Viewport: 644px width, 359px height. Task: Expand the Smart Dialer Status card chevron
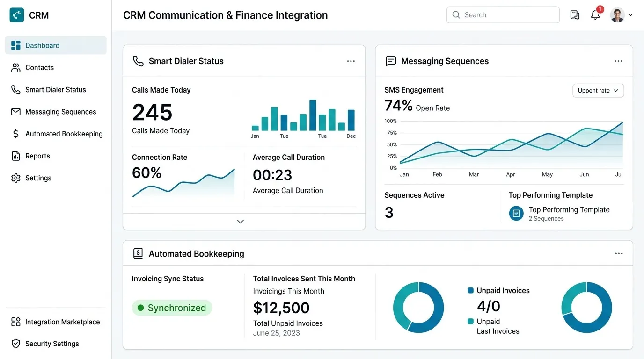(x=241, y=222)
